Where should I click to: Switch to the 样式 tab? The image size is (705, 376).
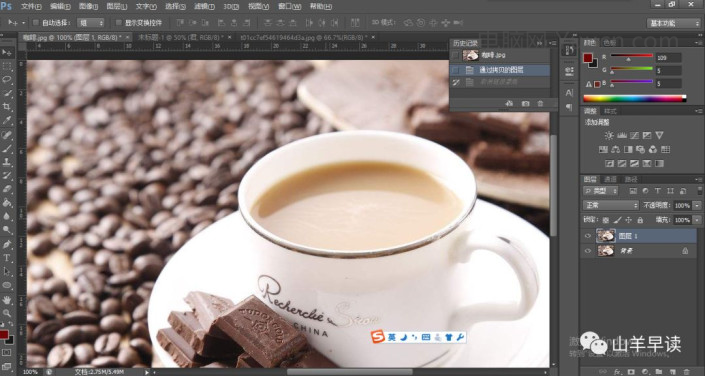tap(610, 111)
